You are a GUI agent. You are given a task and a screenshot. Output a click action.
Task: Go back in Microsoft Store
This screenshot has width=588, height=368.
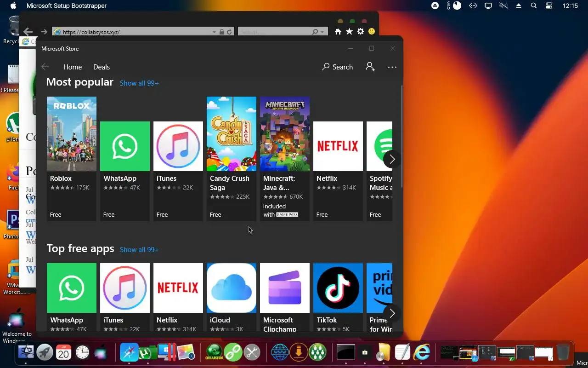[x=45, y=67]
